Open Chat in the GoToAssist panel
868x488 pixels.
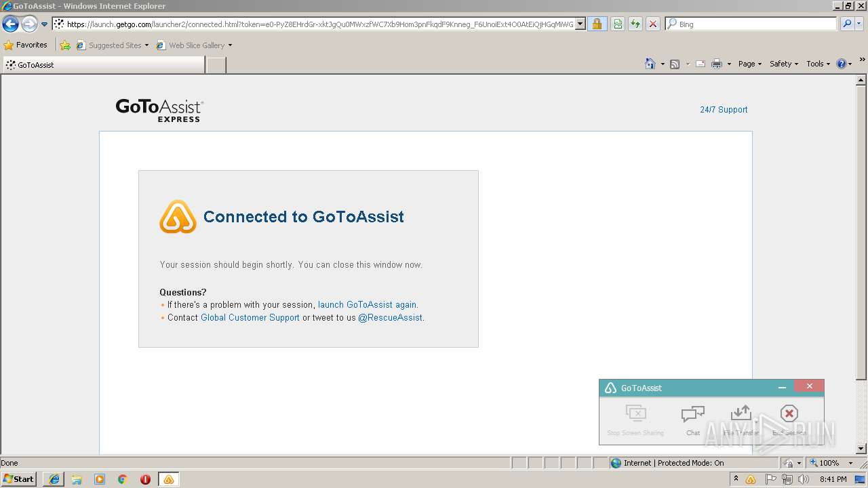click(693, 420)
